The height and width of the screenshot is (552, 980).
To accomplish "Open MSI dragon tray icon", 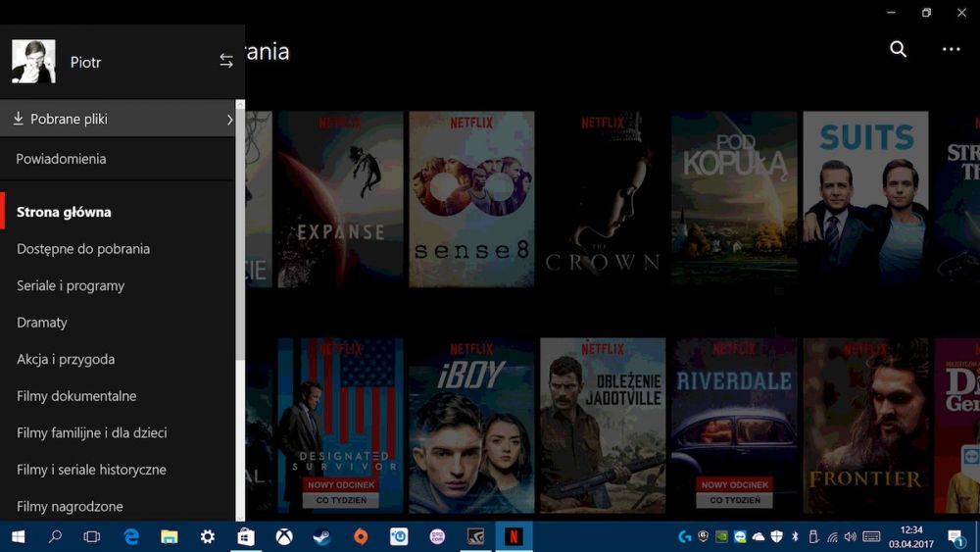I will [703, 536].
